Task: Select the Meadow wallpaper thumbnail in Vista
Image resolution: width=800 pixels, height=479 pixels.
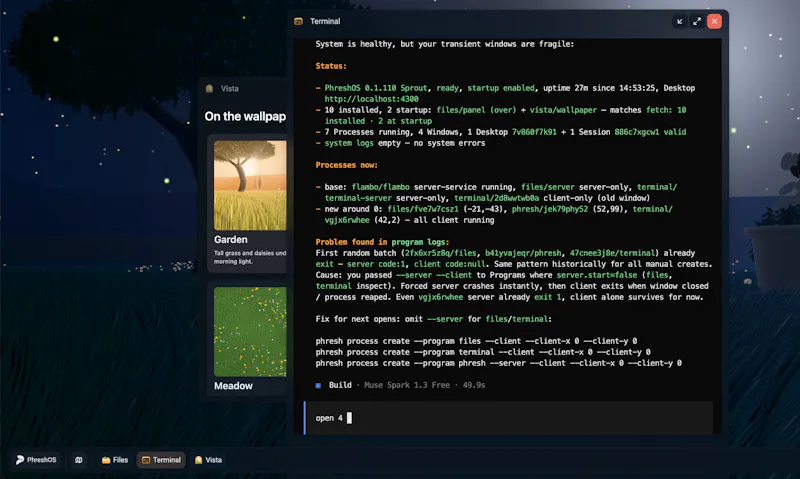Action: pos(250,332)
